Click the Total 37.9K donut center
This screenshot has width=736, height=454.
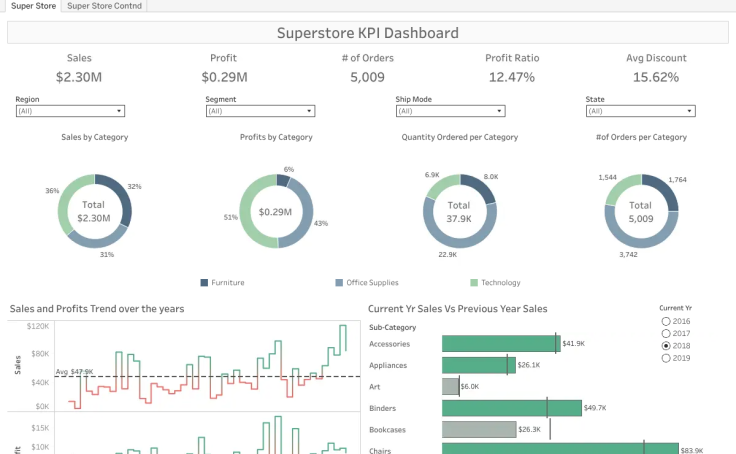pyautogui.click(x=459, y=212)
